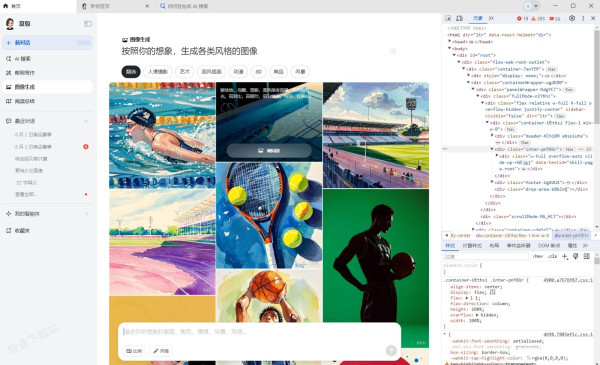Open 帮我写作 in the sidebar
The image size is (600, 365).
click(x=47, y=73)
